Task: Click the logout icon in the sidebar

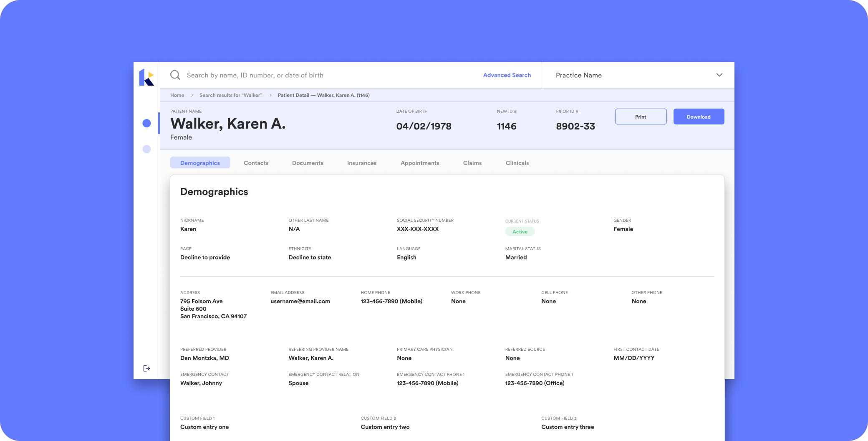Action: (x=146, y=368)
